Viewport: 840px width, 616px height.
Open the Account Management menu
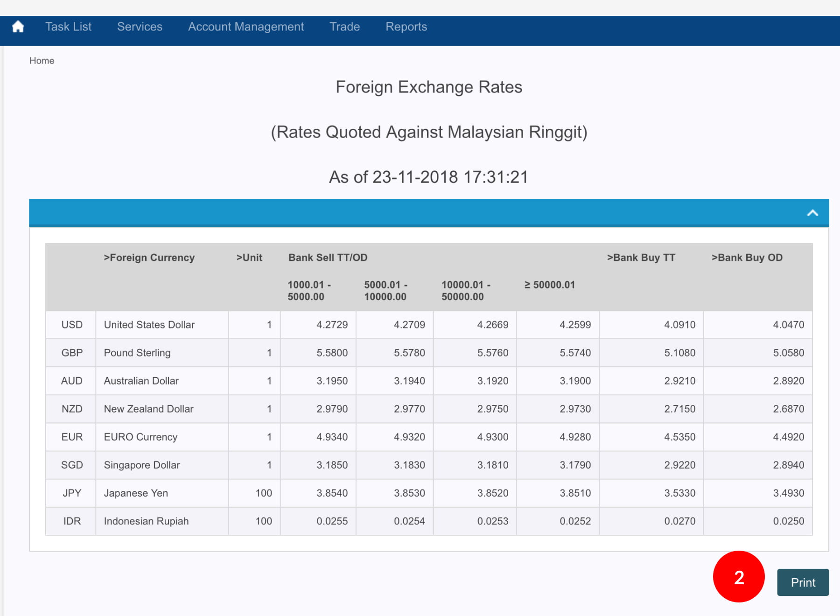tap(246, 27)
